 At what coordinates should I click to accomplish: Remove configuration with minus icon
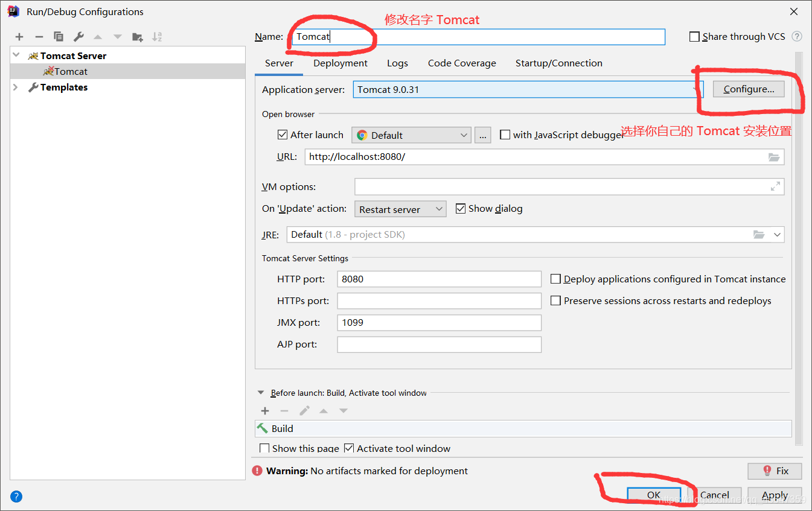click(x=39, y=37)
